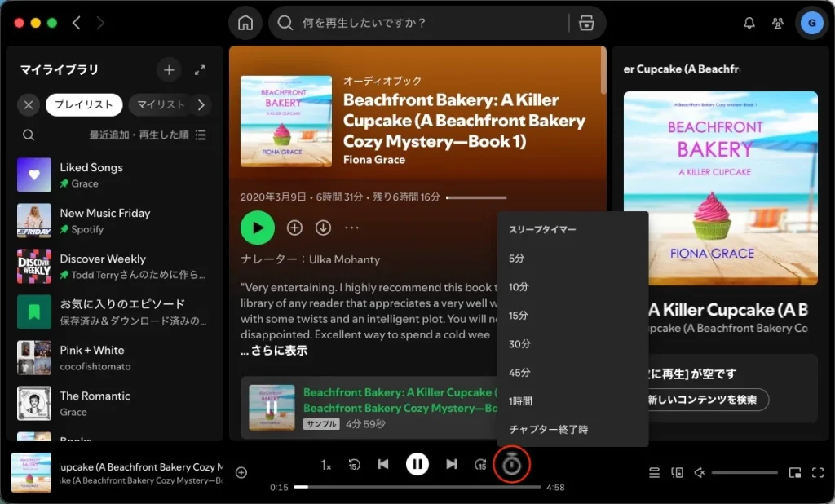Image resolution: width=835 pixels, height=504 pixels.
Task: Set sleep timer to チャプター終了時
Action: pyautogui.click(x=572, y=430)
